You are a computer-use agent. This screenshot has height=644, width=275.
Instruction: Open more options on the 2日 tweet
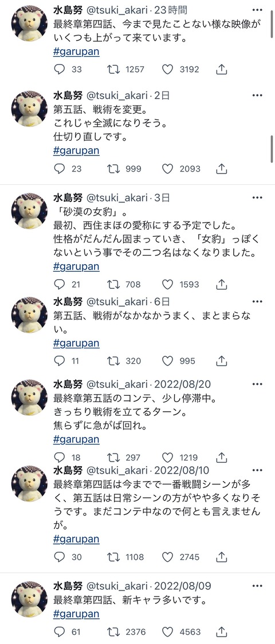[257, 96]
